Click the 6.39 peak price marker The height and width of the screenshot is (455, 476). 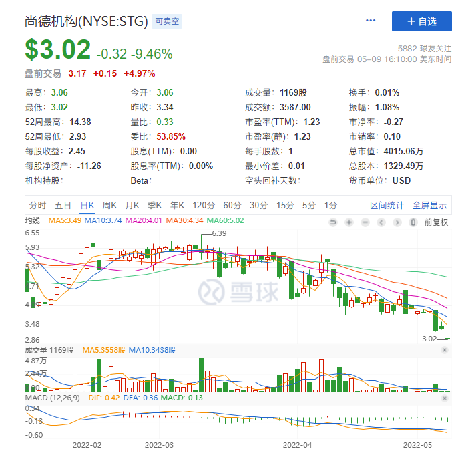219,233
